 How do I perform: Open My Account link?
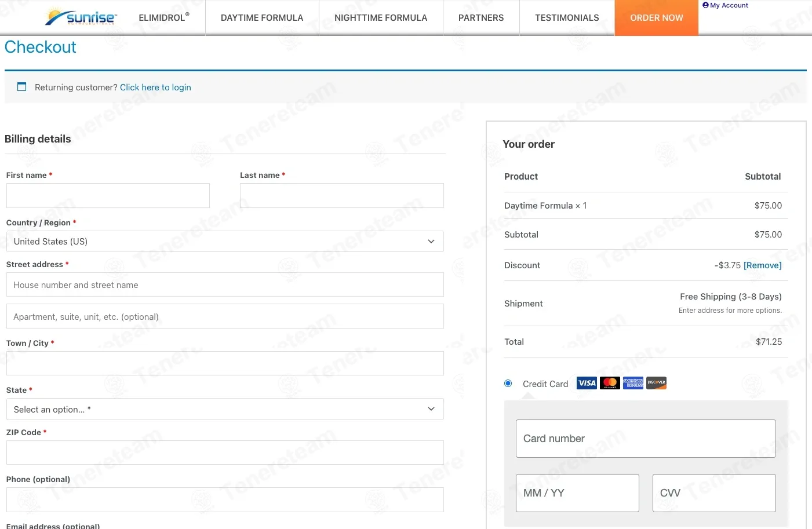click(x=729, y=5)
